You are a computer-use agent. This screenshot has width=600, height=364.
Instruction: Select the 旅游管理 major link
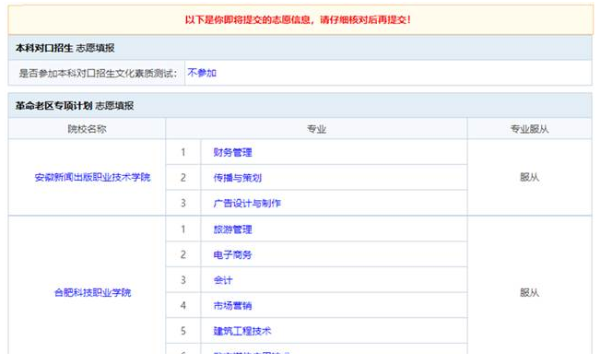pos(232,229)
